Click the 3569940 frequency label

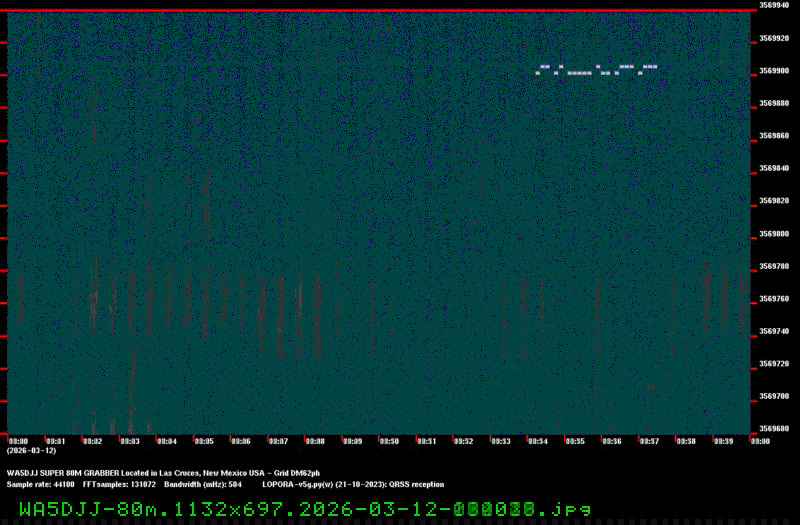click(x=773, y=5)
